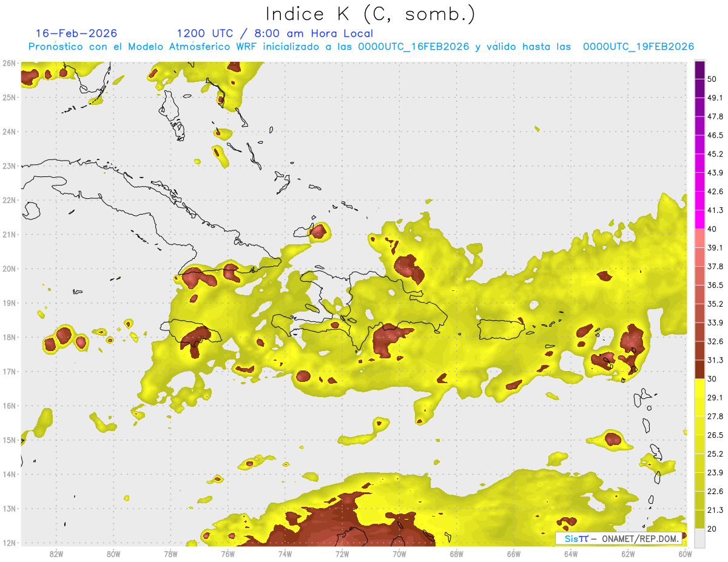Pick the dark purple swatch above 50

699,70
